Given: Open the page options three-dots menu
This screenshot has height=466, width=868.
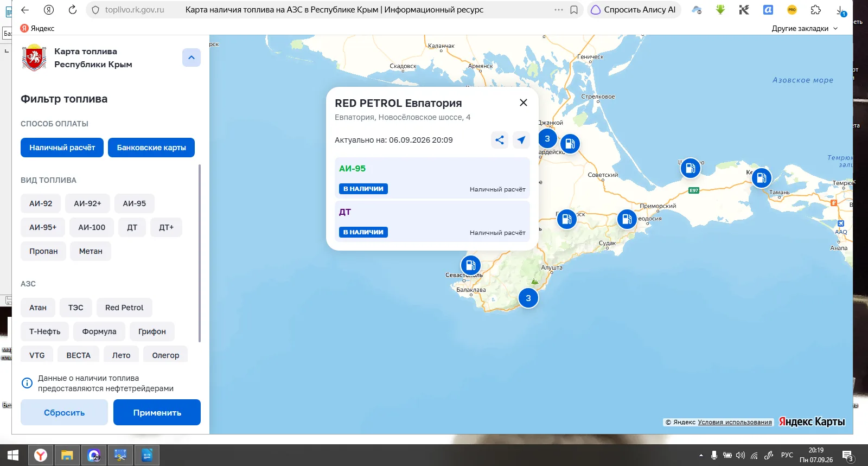Looking at the screenshot, I should point(558,10).
